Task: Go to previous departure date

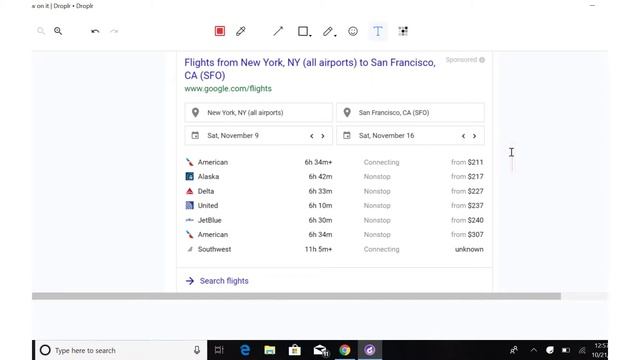Action: pos(312,136)
